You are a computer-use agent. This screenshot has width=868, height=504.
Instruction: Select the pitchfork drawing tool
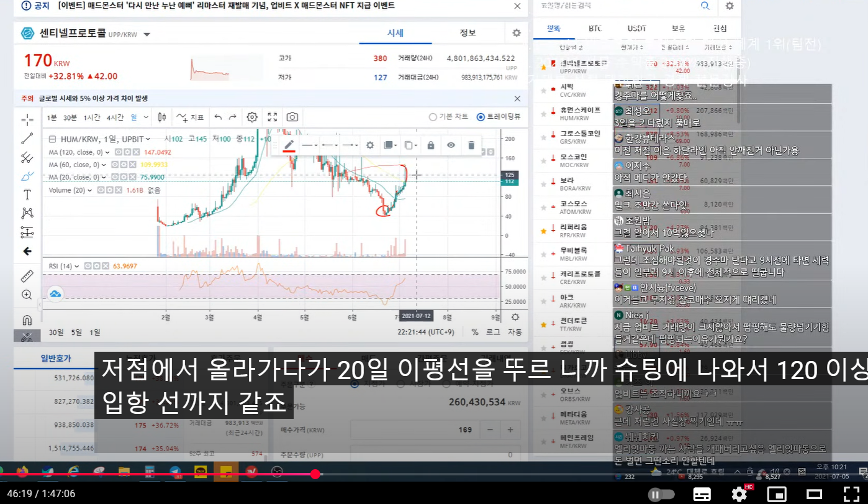click(27, 157)
